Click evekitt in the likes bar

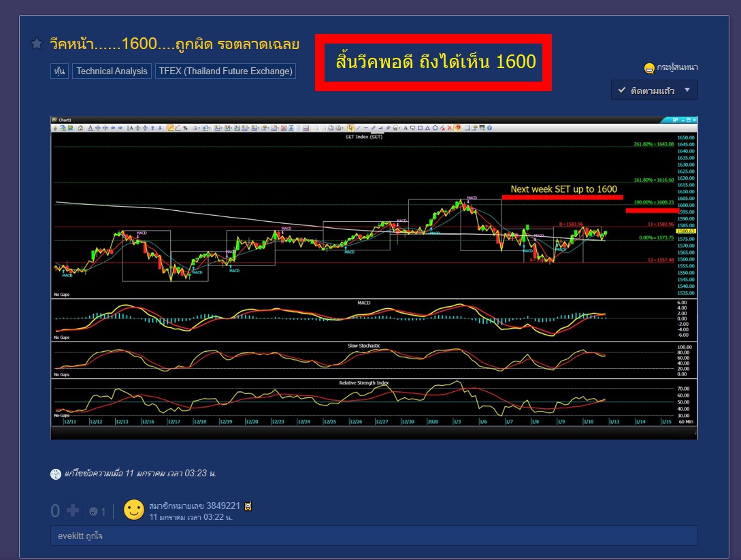click(71, 536)
